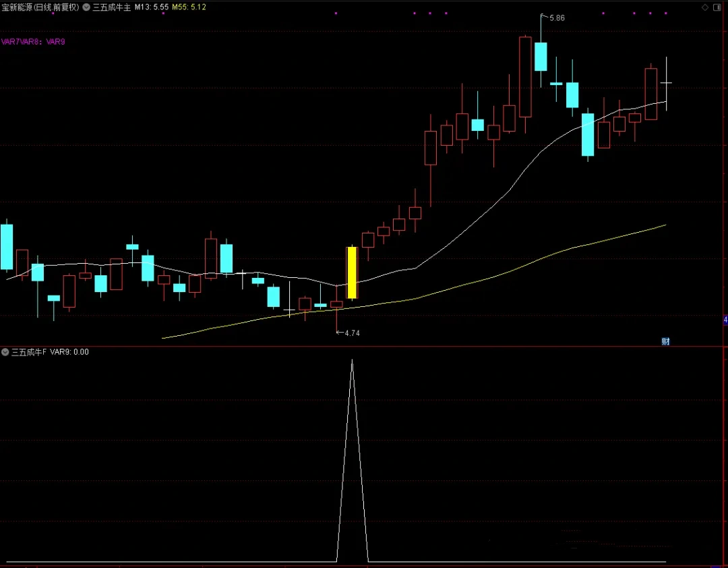
Task: Open the main chart indicator dropdown arrow
Action: tap(86, 7)
